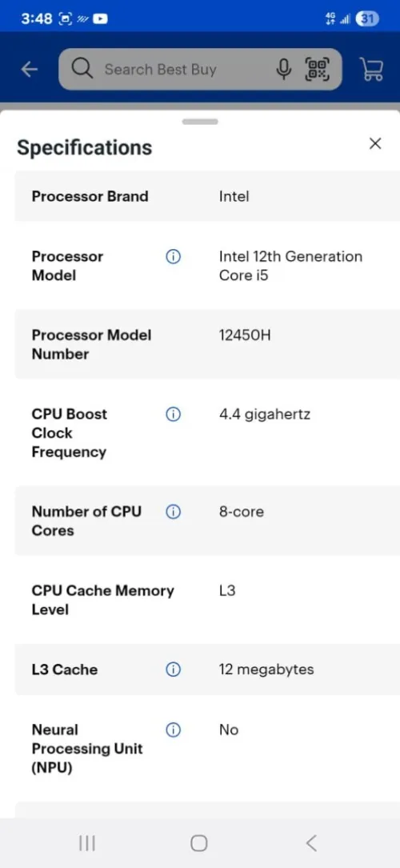The width and height of the screenshot is (400, 868).
Task: Show info for Processor Model
Action: point(173,257)
